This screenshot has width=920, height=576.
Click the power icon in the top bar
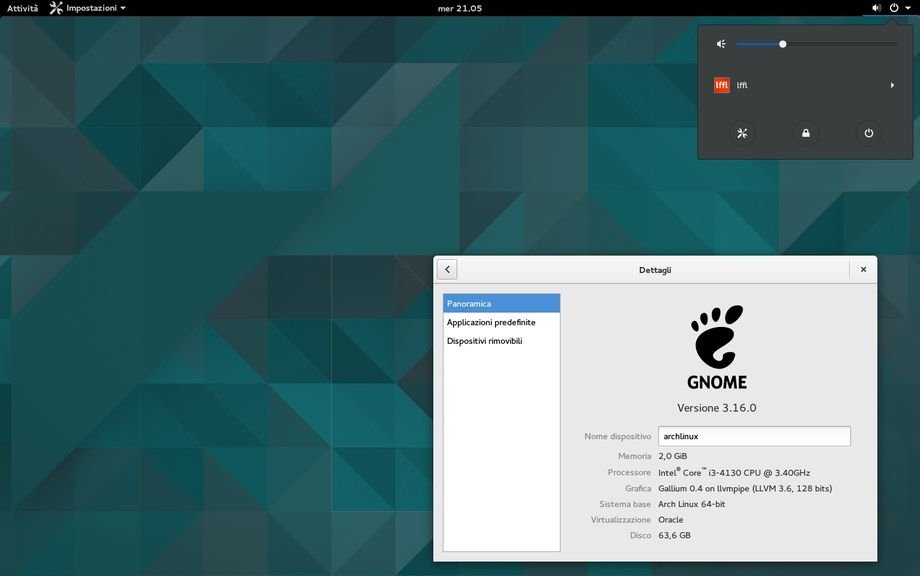(x=894, y=8)
